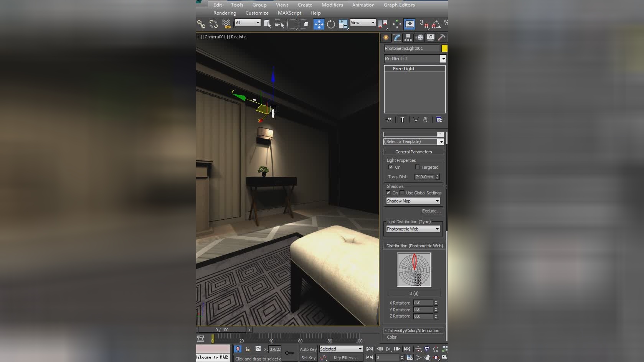Toggle Angle Snap icon
Screen dimensions: 644x362
coord(436,24)
